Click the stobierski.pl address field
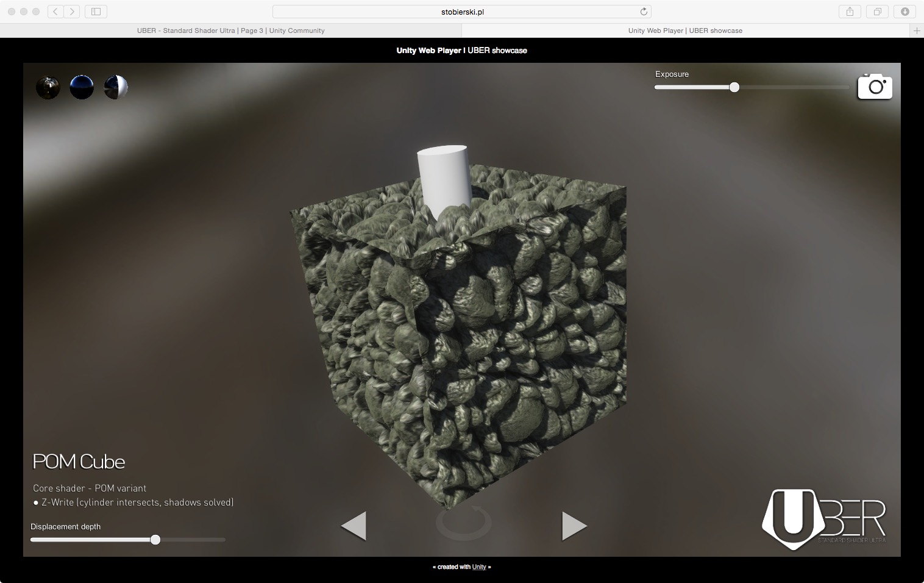Viewport: 924px width, 583px height. pos(462,12)
